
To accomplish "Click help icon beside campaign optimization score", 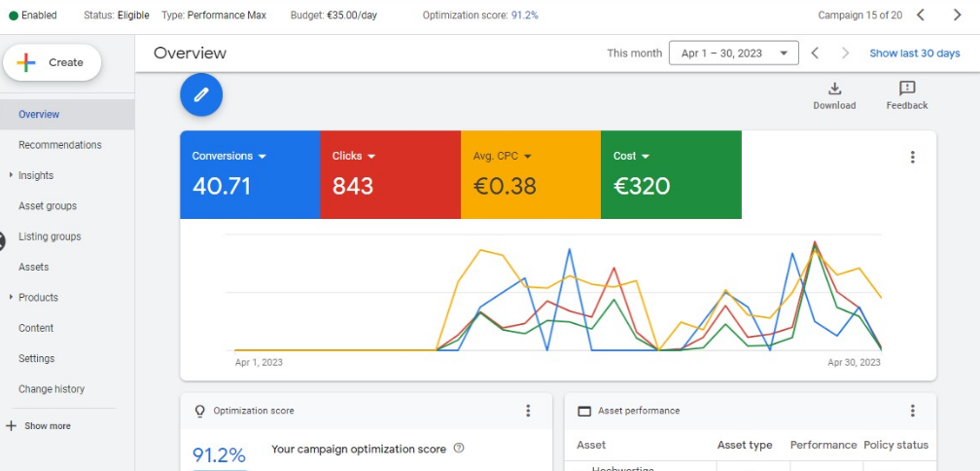I will (459, 449).
